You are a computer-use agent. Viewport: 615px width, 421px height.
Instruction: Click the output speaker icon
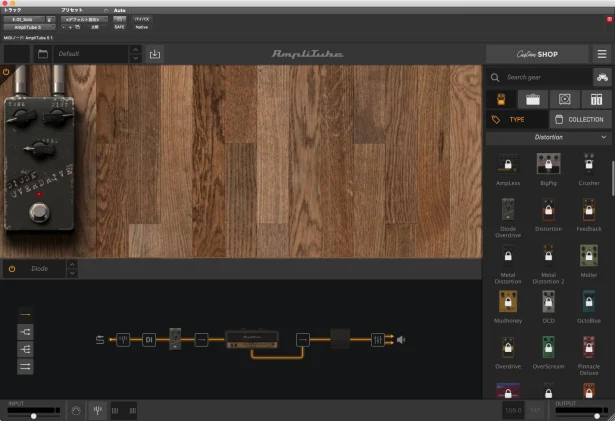click(401, 340)
